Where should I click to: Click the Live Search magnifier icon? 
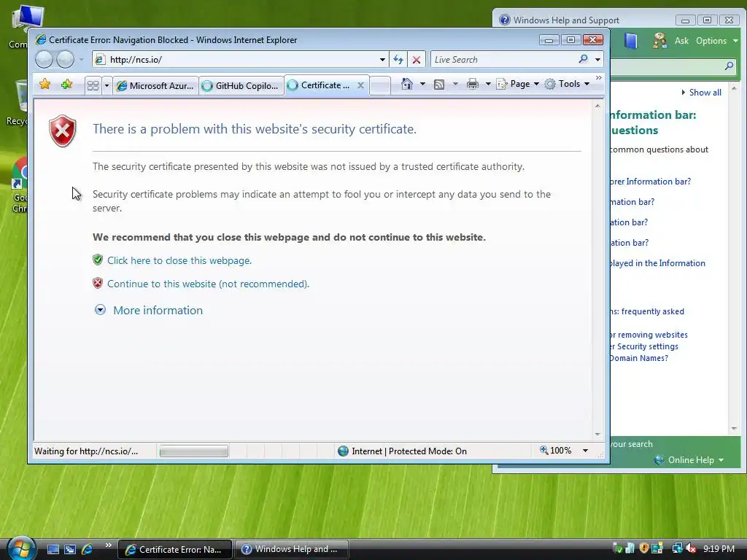click(583, 59)
